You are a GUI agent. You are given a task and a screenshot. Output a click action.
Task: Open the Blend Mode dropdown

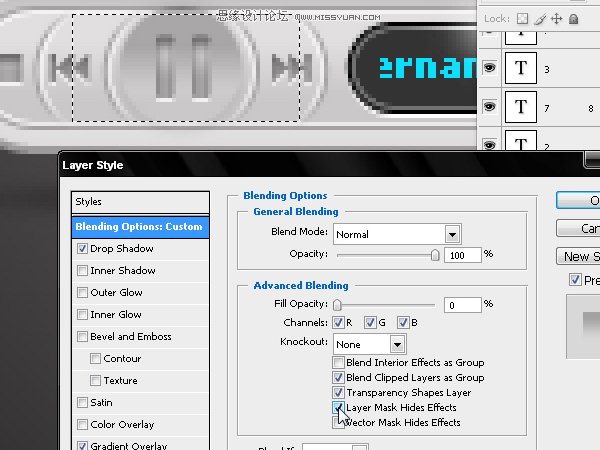pyautogui.click(x=397, y=234)
